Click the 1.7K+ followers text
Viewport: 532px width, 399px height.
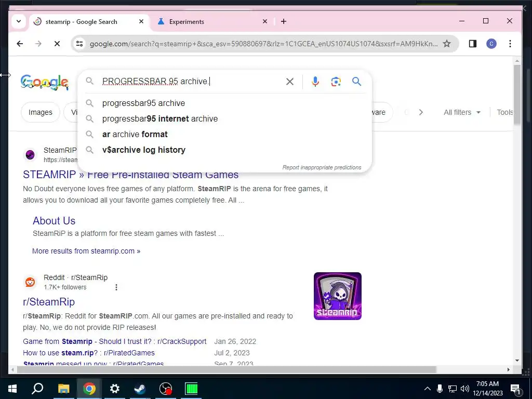65,287
